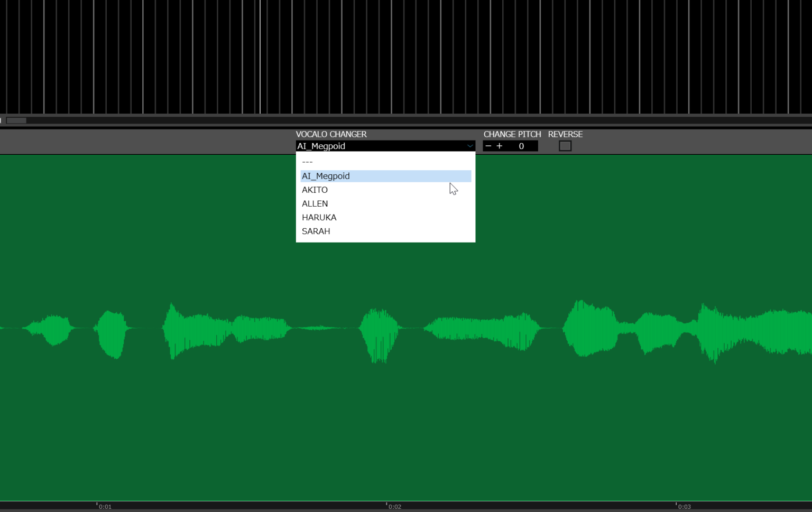812x512 pixels.
Task: Toggle the REVERSE checkbox
Action: point(565,146)
